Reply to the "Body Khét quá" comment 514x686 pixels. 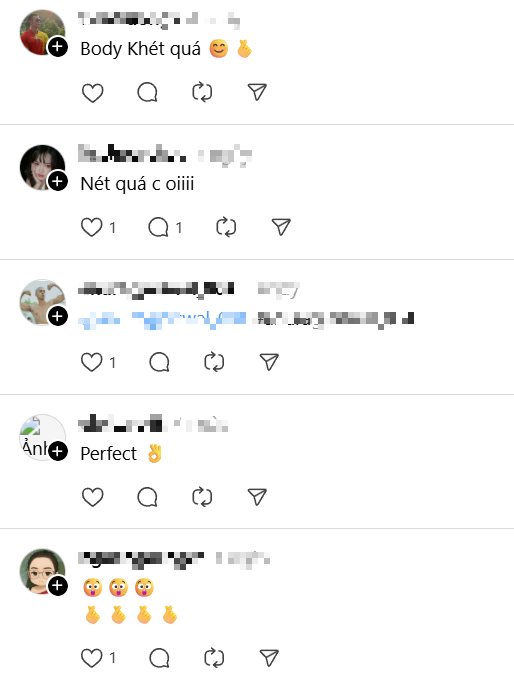(x=147, y=92)
